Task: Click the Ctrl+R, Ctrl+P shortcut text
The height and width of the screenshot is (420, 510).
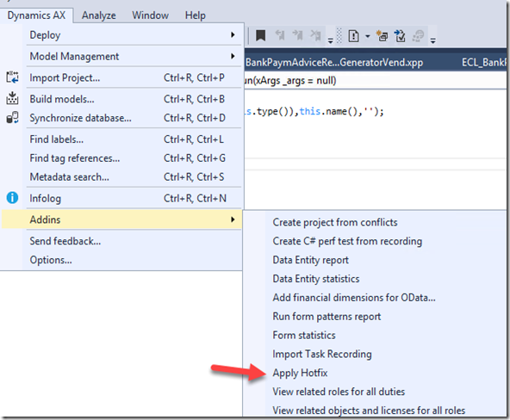Action: point(194,77)
